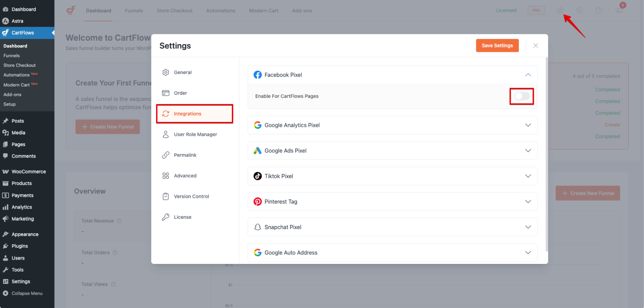Click the Permalink chain-link icon in settings

pyautogui.click(x=166, y=155)
